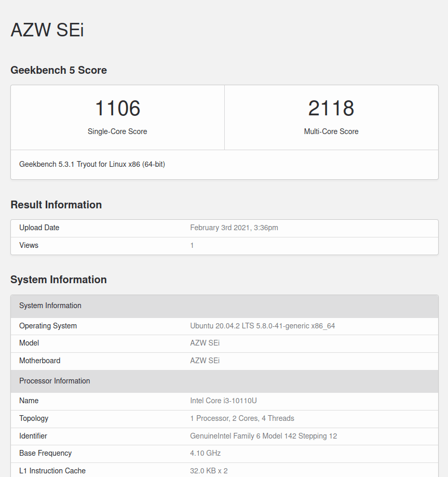448x477 pixels.
Task: Click the Views count value 1
Action: coord(192,245)
